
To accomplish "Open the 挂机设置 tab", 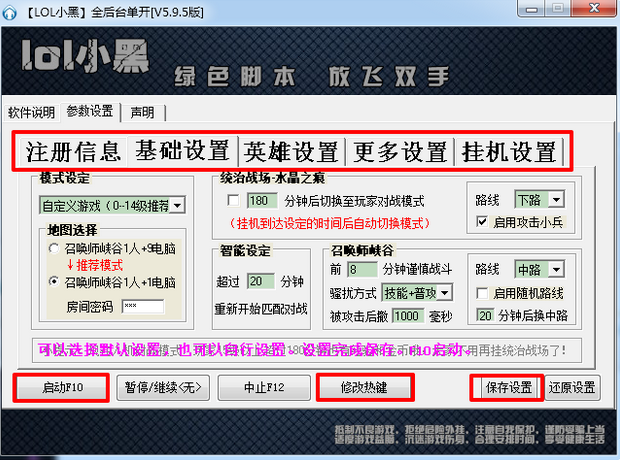I will (x=509, y=152).
